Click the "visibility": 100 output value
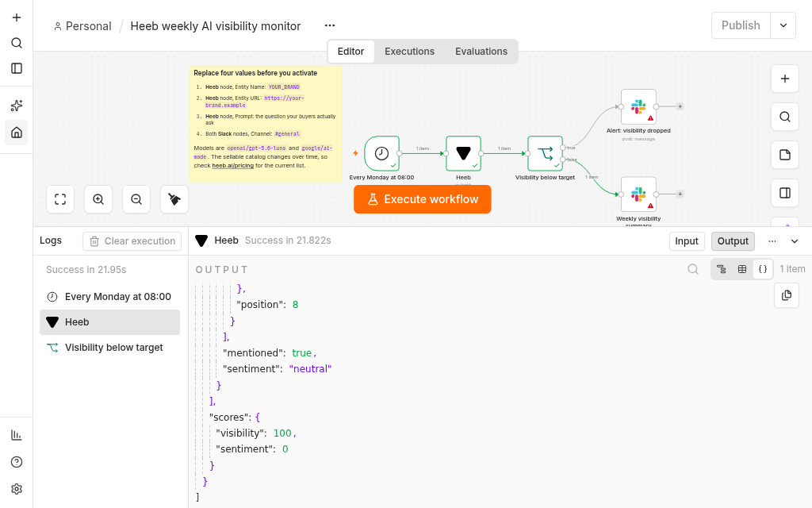The image size is (812, 508). (x=282, y=433)
